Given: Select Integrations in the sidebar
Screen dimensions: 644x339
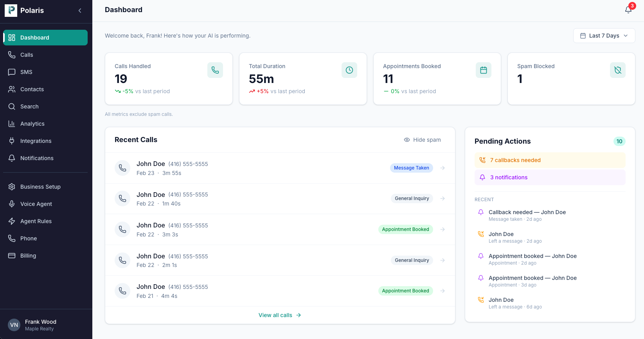Looking at the screenshot, I should 36,141.
